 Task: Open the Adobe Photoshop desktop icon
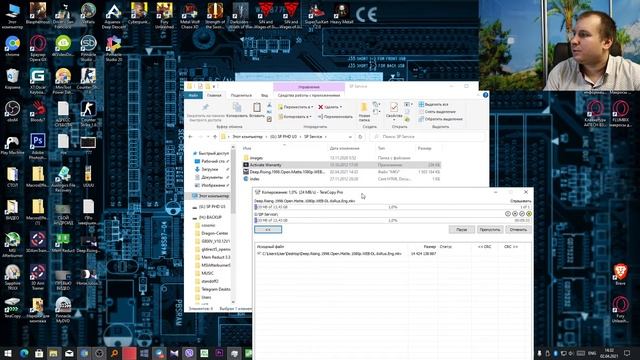click(38, 146)
